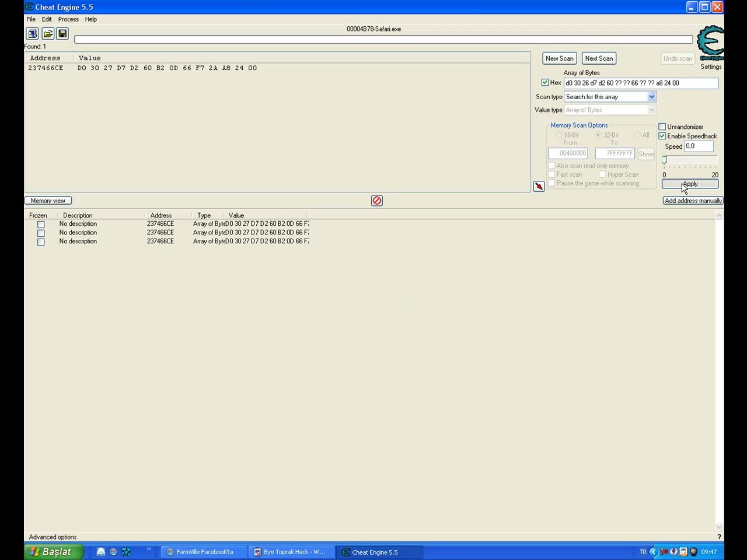Click the Cheat Engine 5.5 taskbar button
Viewport: 747px width, 560px height.
pyautogui.click(x=379, y=552)
